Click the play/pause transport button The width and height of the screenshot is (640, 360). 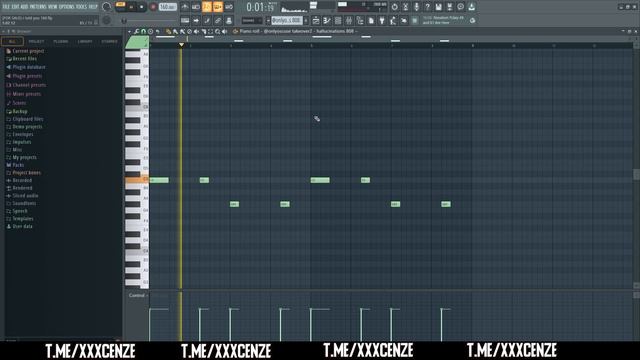click(x=131, y=7)
